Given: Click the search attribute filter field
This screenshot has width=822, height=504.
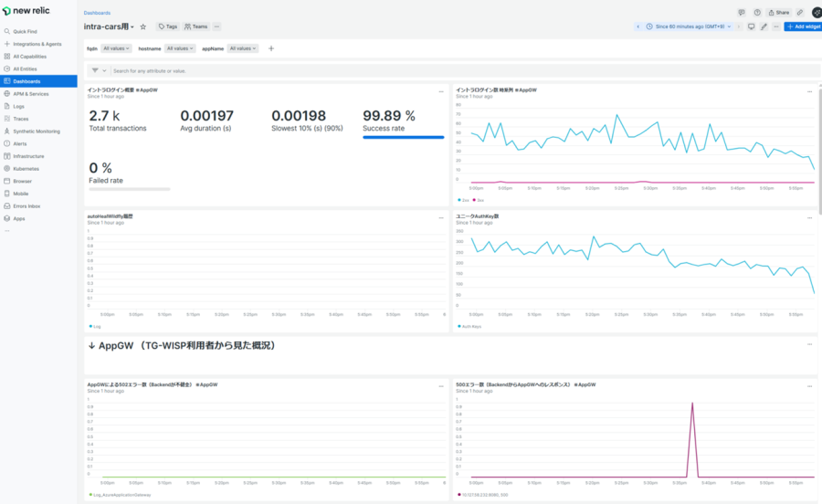Looking at the screenshot, I should point(274,70).
